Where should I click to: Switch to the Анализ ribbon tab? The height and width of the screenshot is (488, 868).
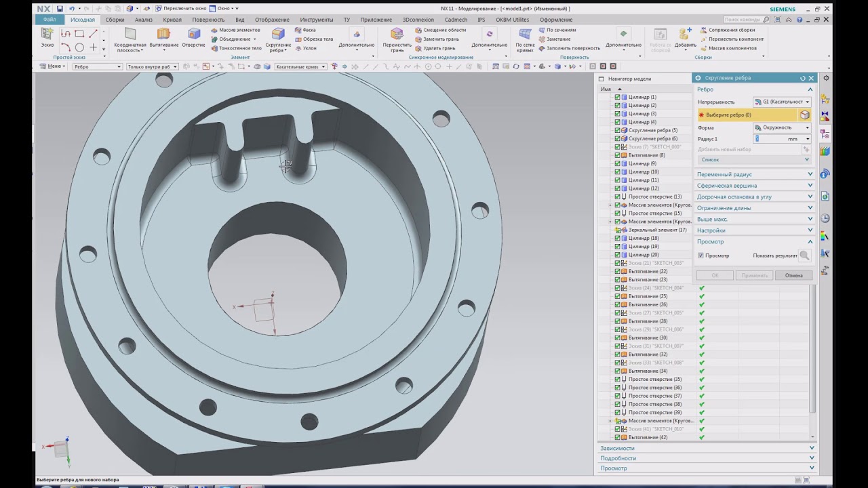pyautogui.click(x=144, y=20)
